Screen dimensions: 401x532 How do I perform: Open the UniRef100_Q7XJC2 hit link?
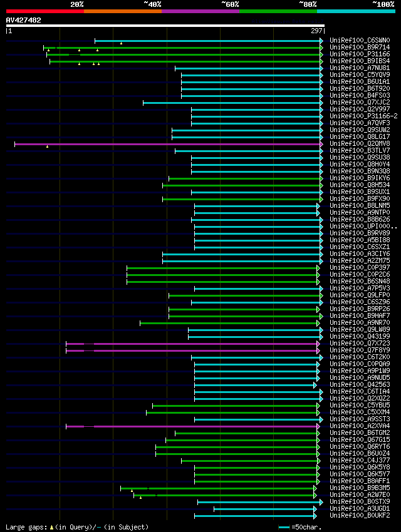[x=360, y=103]
